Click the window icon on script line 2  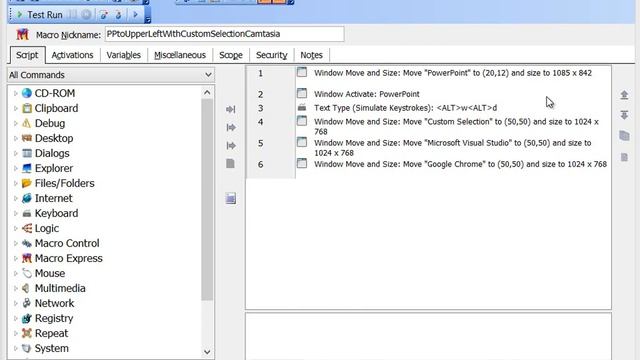(x=302, y=93)
